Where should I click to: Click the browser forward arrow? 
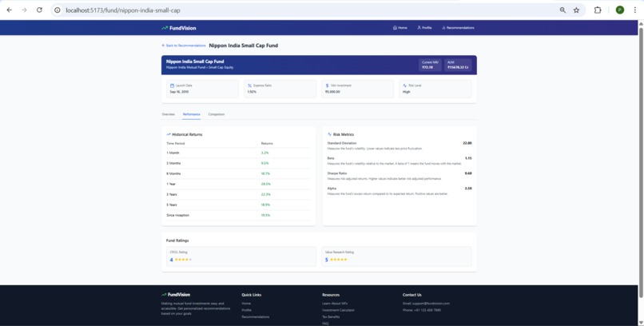24,10
